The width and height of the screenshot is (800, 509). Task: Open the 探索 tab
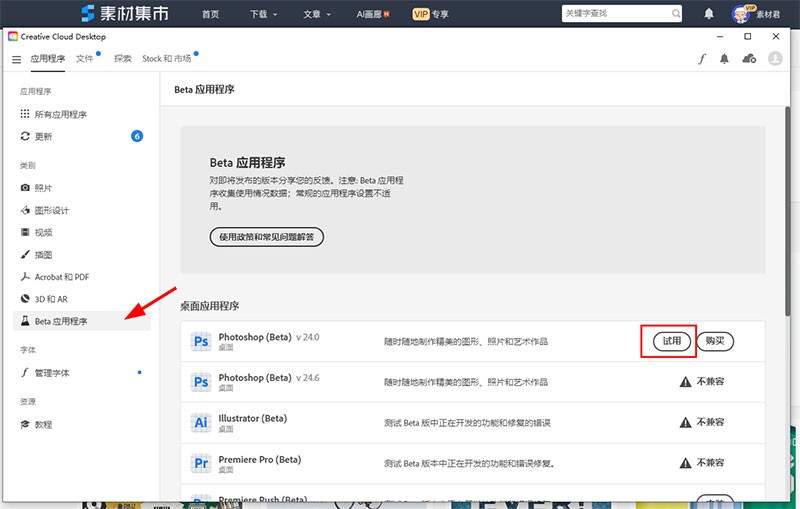(x=122, y=59)
